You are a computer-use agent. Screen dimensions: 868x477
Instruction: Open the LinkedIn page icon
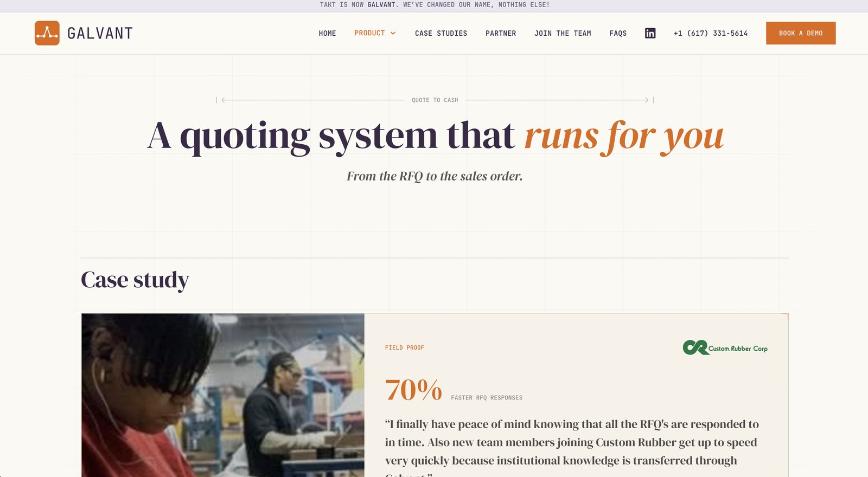650,33
